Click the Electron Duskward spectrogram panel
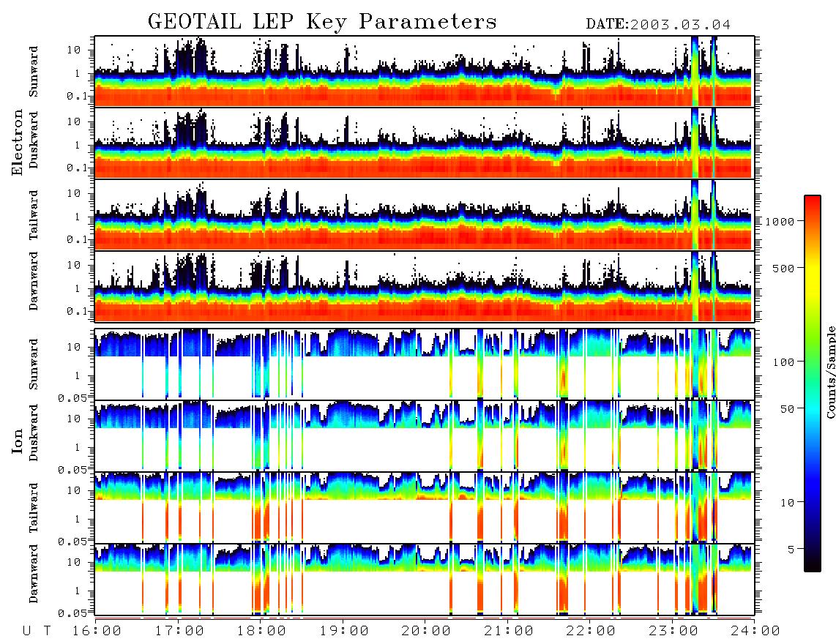The height and width of the screenshot is (644, 836). point(425,143)
